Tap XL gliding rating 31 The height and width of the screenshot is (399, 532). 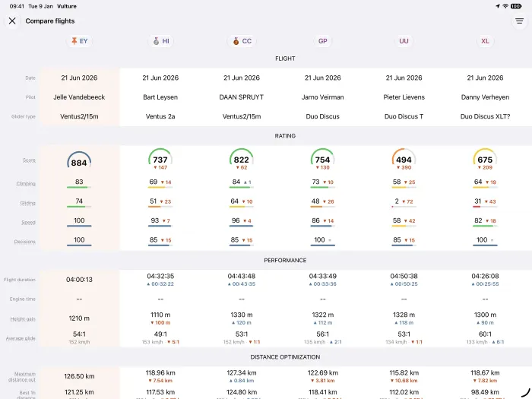[478, 201]
